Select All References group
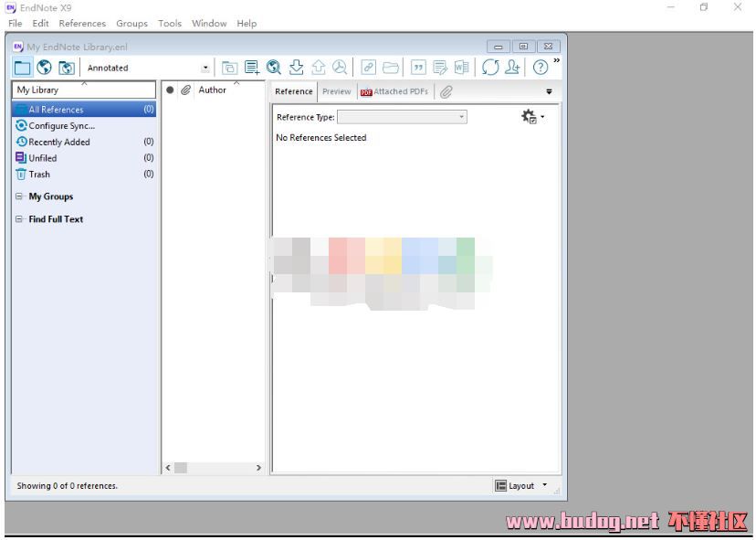Screen dimensions: 756x540 pos(84,110)
